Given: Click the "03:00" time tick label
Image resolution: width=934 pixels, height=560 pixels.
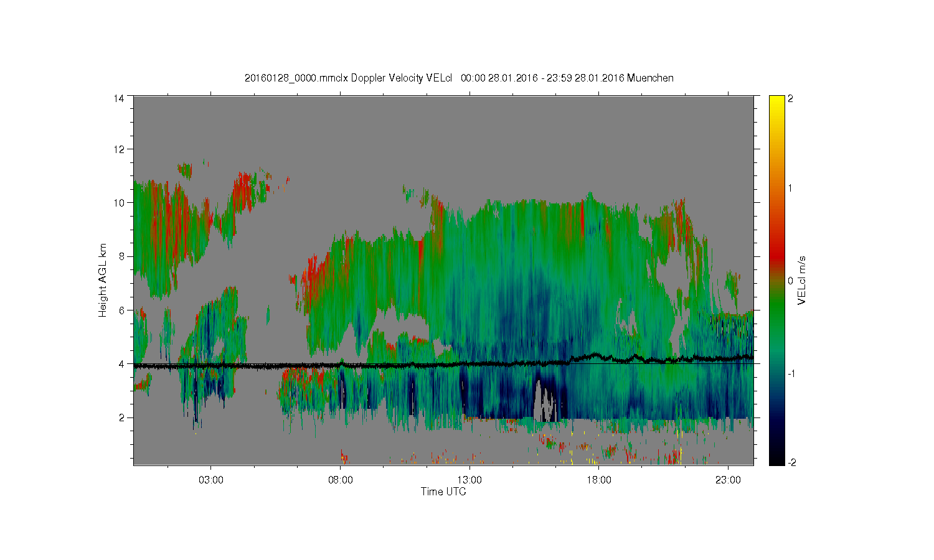Looking at the screenshot, I should [x=211, y=480].
